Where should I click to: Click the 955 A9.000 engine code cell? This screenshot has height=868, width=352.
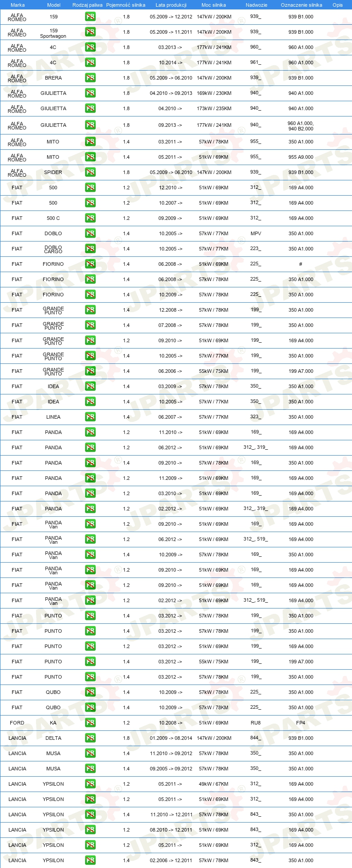301,157
